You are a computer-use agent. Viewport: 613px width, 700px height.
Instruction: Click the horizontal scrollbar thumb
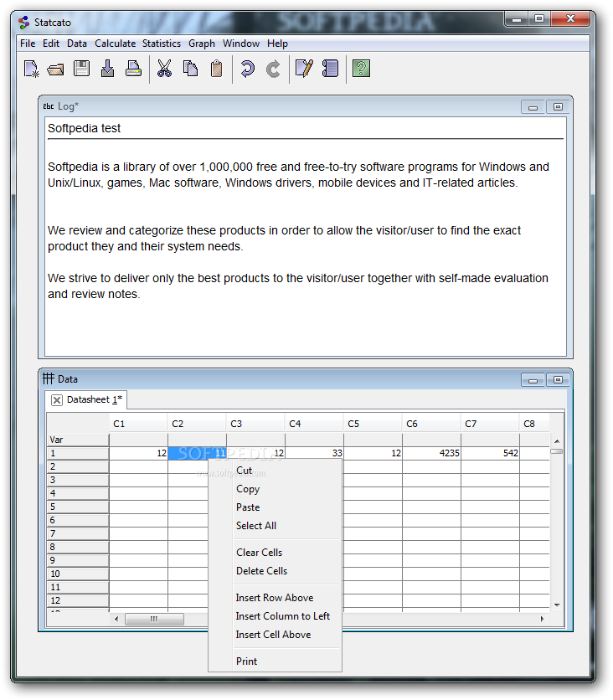pyautogui.click(x=154, y=619)
